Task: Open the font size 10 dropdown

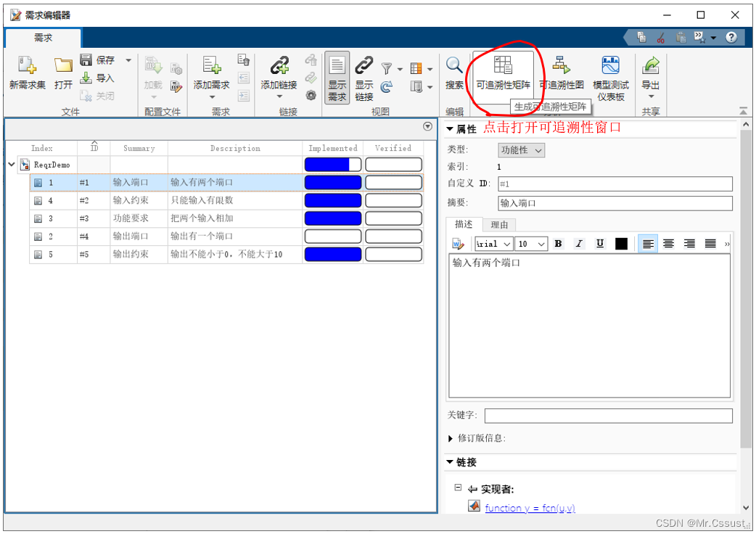Action: click(x=532, y=244)
